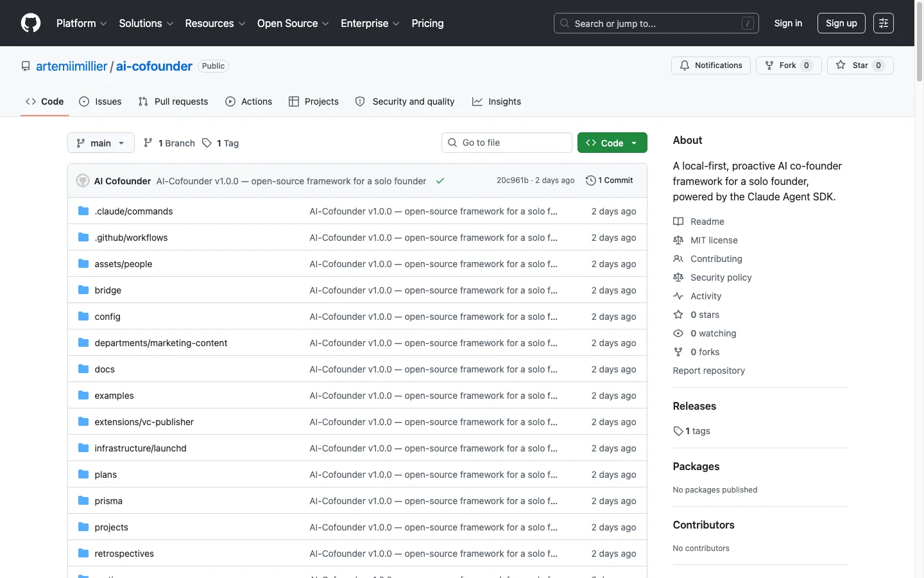This screenshot has height=578, width=924.
Task: Click the GitHub Octocat logo
Action: (x=31, y=23)
